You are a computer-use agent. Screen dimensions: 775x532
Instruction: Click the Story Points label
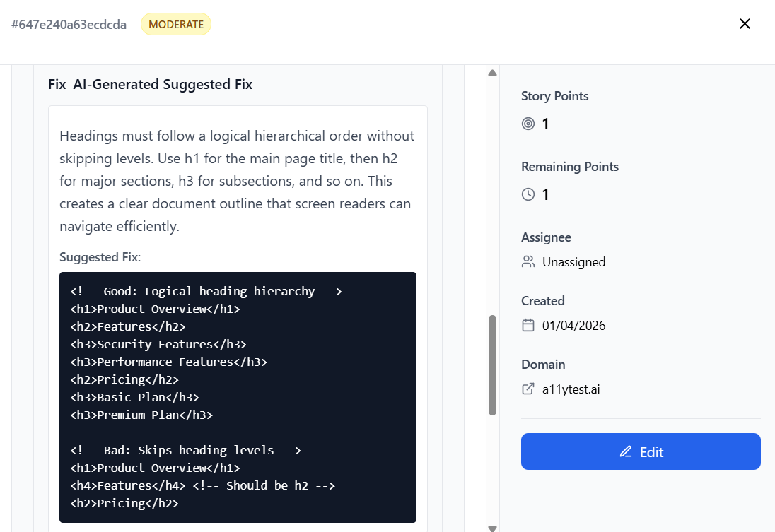coord(554,96)
